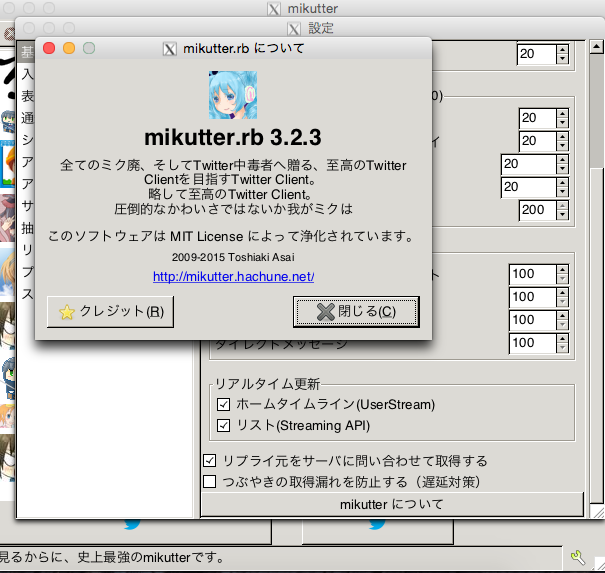The image size is (605, 573).
Task: Decrease the 200 spinner value with down arrow
Action: point(563,215)
